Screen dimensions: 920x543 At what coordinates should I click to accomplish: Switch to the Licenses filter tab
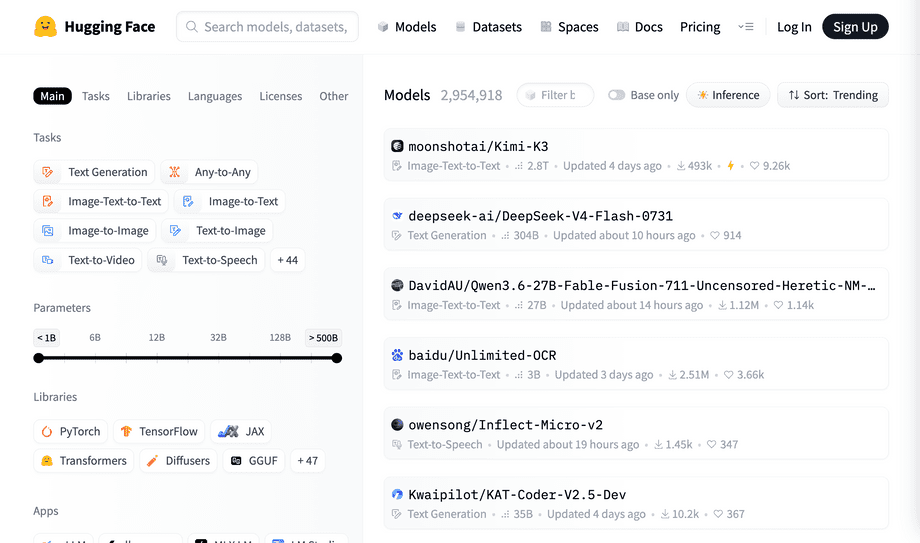(280, 96)
